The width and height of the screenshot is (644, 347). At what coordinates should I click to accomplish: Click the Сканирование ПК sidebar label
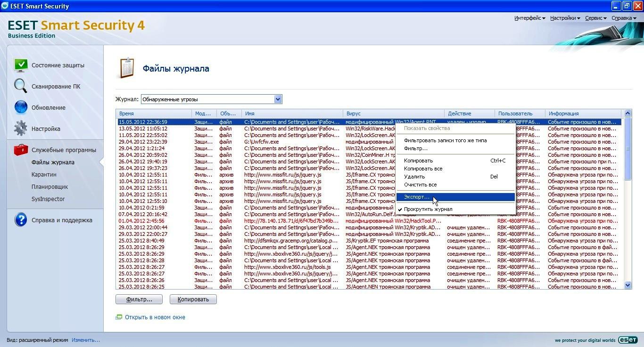[56, 87]
